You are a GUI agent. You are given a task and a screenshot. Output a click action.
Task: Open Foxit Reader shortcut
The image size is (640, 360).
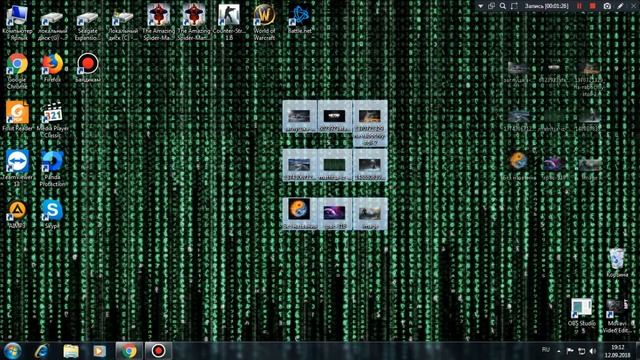[x=17, y=116]
